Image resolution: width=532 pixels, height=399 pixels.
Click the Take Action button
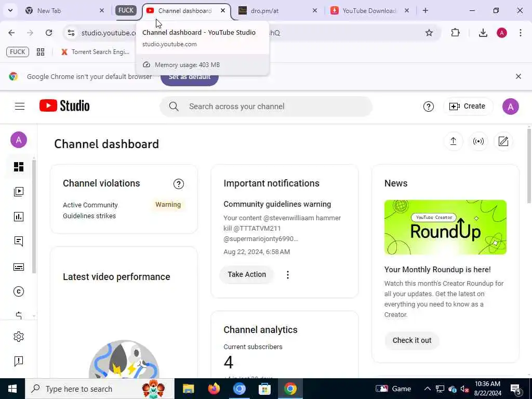coord(247,274)
